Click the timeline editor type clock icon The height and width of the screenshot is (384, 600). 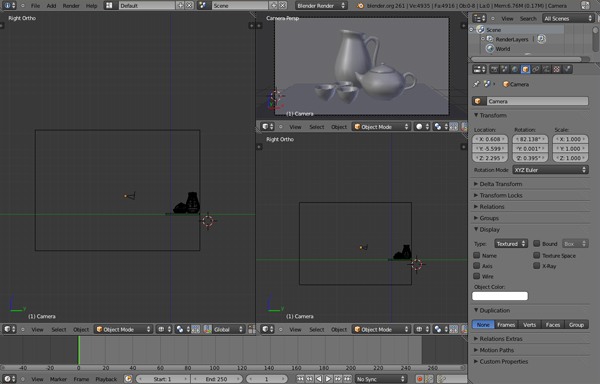(x=10, y=379)
